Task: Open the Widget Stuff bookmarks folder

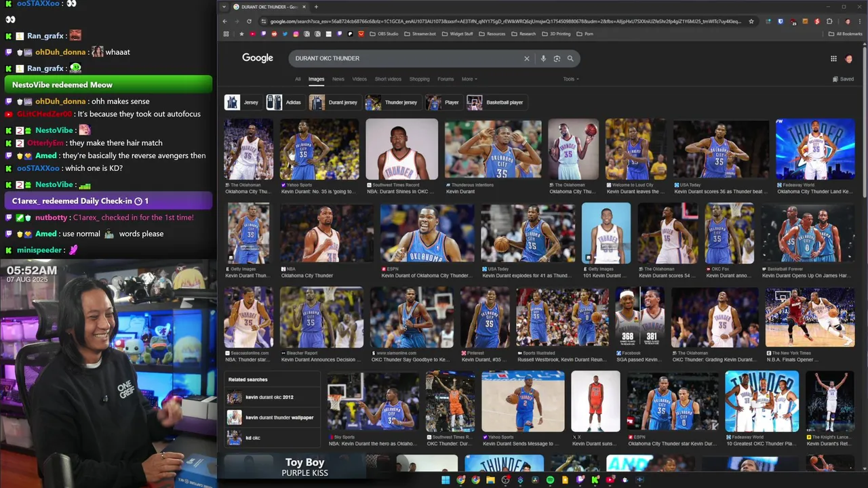Action: (x=458, y=34)
